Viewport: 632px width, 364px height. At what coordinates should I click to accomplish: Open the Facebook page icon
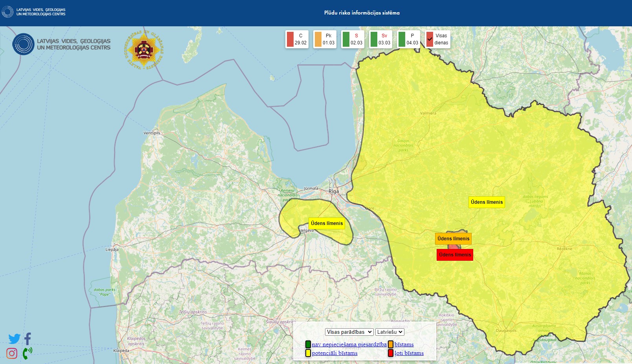point(28,338)
